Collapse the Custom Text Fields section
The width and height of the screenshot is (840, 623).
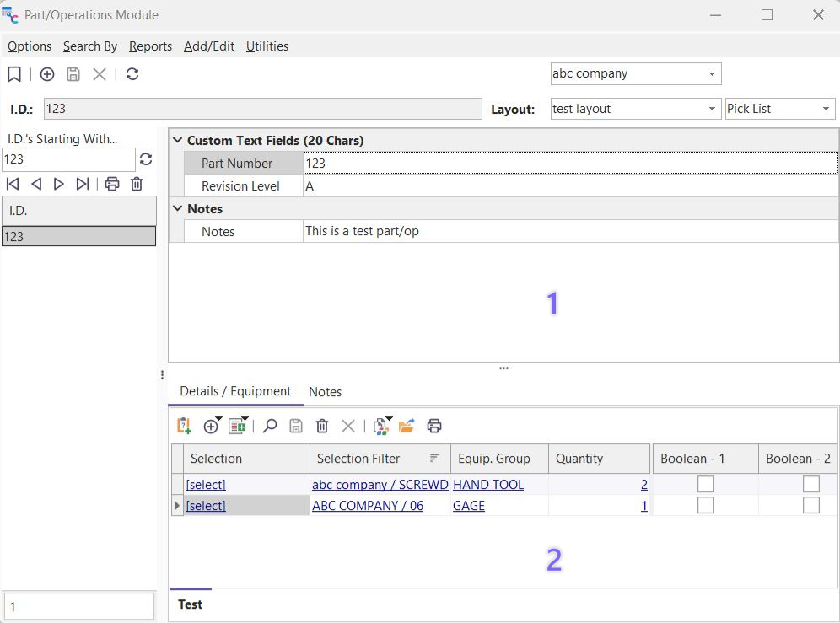point(177,141)
